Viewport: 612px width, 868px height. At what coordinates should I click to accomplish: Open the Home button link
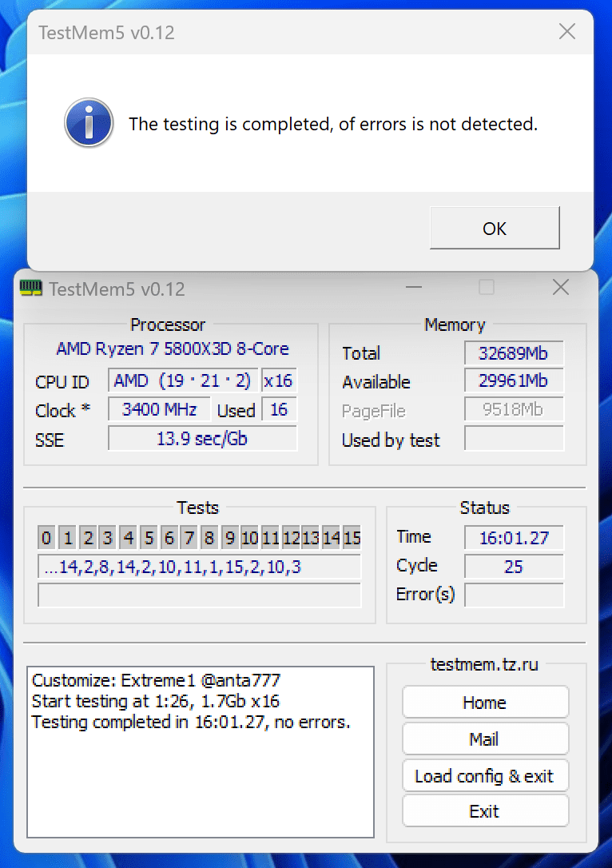click(x=485, y=703)
